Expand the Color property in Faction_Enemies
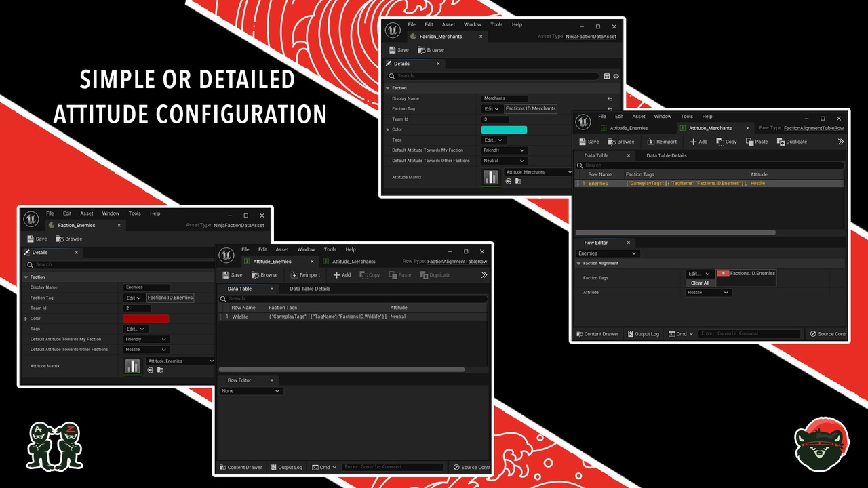This screenshot has width=868, height=488. (26, 319)
